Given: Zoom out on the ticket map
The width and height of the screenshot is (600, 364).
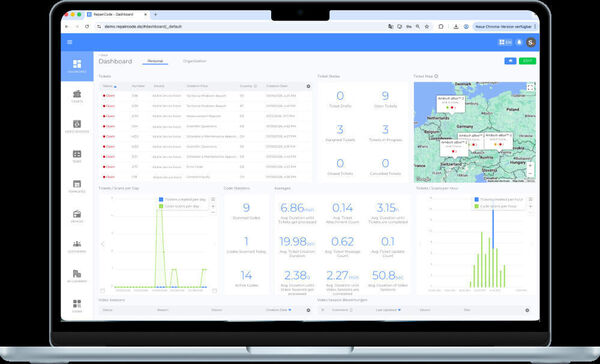Looking at the screenshot, I should coord(530,173).
